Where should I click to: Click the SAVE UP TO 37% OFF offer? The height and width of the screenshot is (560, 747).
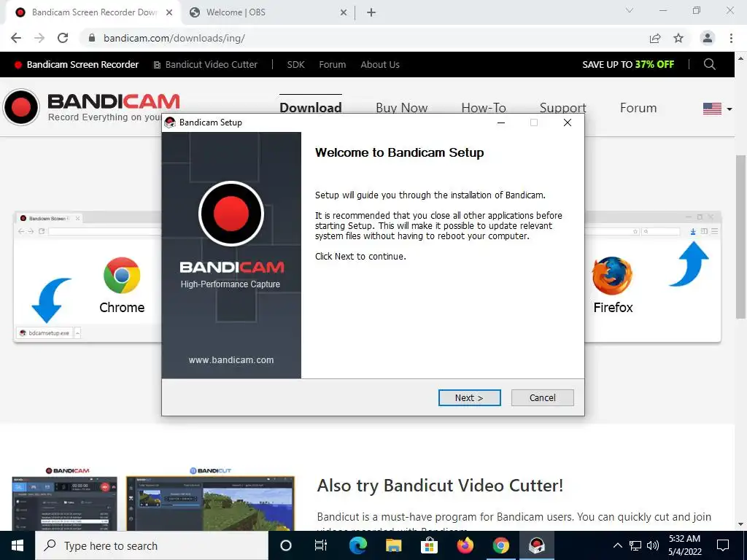(x=628, y=65)
